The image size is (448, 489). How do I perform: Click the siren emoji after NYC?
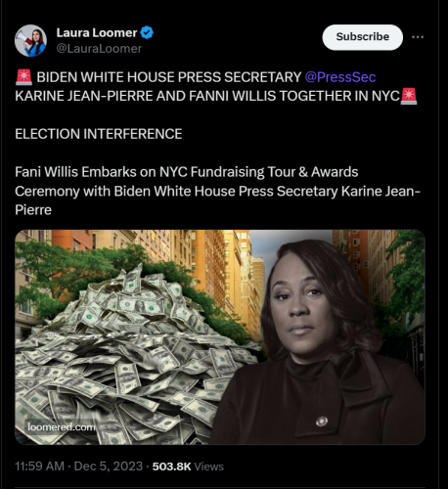pyautogui.click(x=409, y=96)
